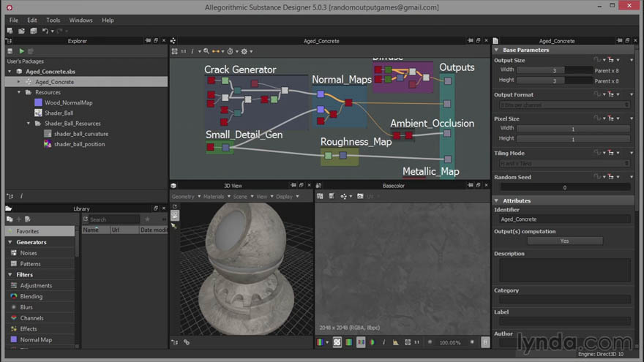Image resolution: width=644 pixels, height=362 pixels.
Task: Open the Display menu in 3D View
Action: point(287,197)
